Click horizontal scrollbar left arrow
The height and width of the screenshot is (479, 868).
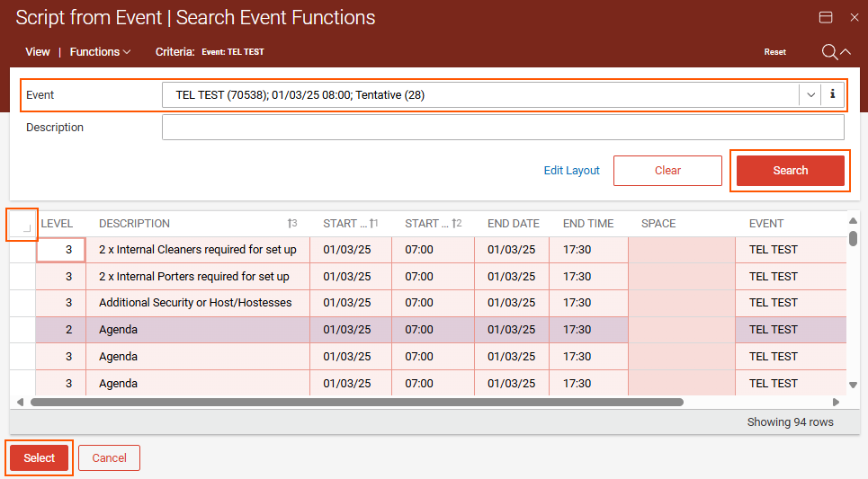pos(20,402)
